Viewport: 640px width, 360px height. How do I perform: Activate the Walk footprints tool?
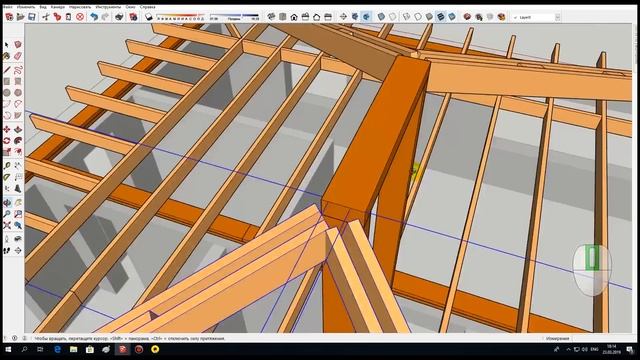pyautogui.click(x=7, y=250)
